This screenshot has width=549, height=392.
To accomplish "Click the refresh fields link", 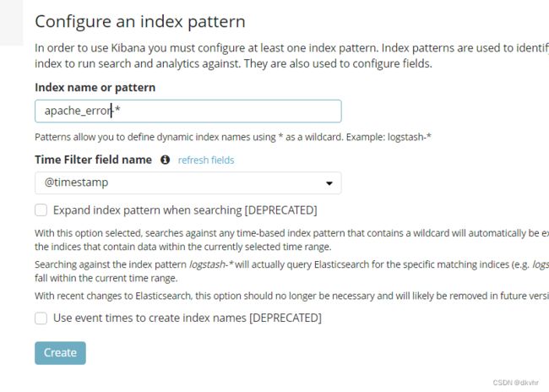I will 206,160.
